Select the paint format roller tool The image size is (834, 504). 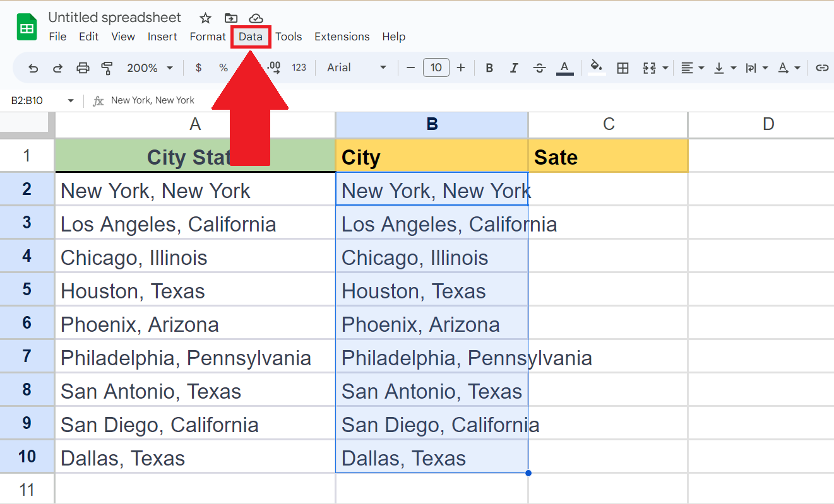(107, 68)
